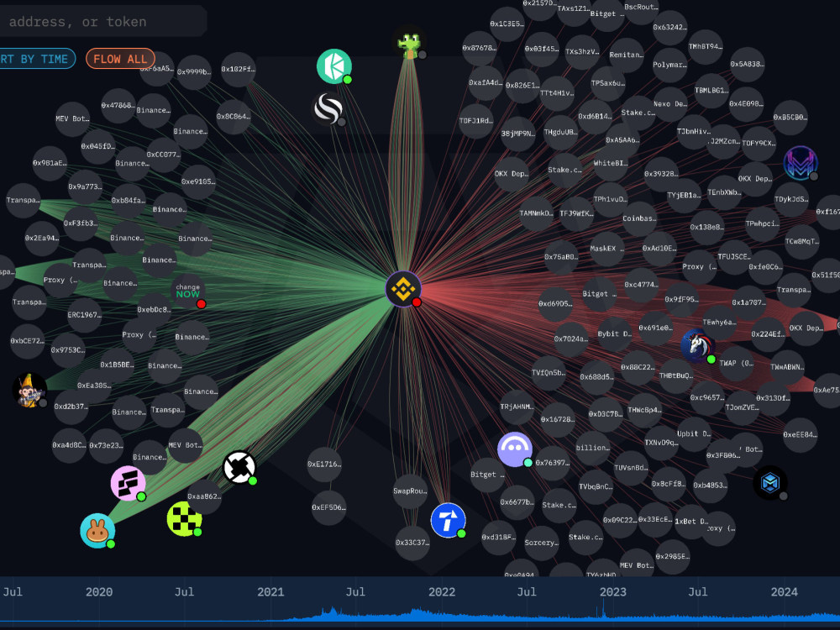Toggle the FLOW ALL filter
The width and height of the screenshot is (840, 630).
(x=120, y=59)
